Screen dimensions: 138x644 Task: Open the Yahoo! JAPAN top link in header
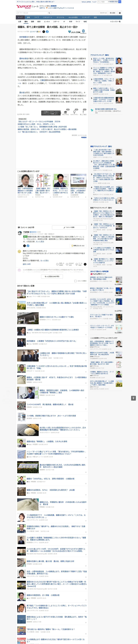click(x=86, y=2)
